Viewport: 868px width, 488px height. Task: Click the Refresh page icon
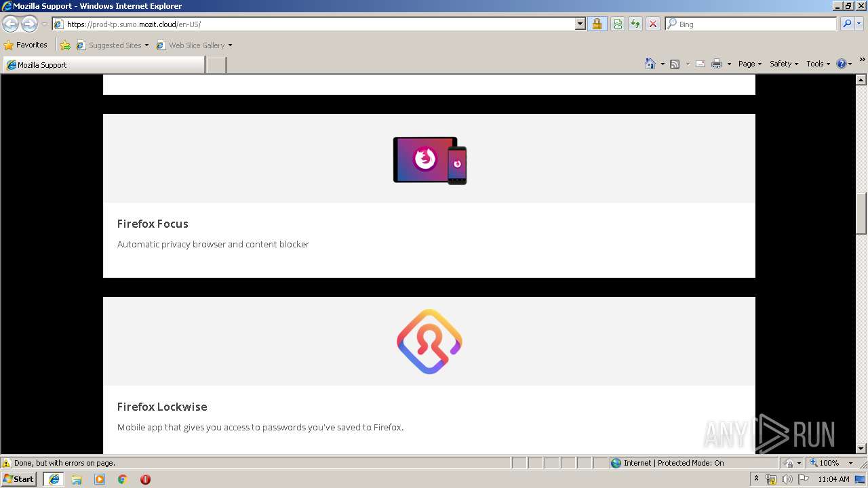click(635, 24)
